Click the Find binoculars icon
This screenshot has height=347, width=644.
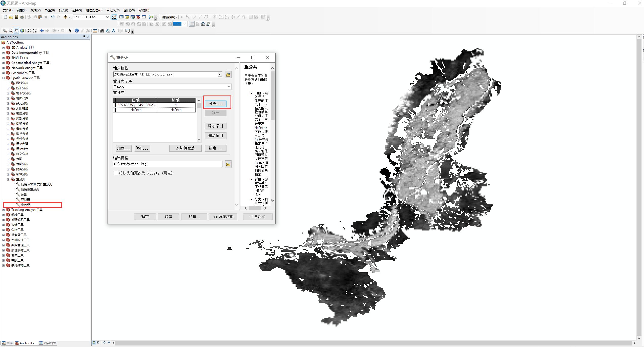point(102,31)
